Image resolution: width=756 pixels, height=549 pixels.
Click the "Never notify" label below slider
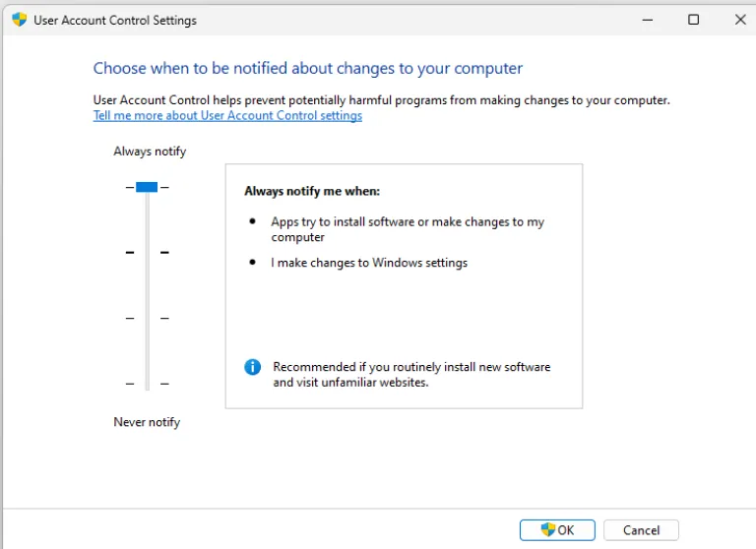pos(147,422)
